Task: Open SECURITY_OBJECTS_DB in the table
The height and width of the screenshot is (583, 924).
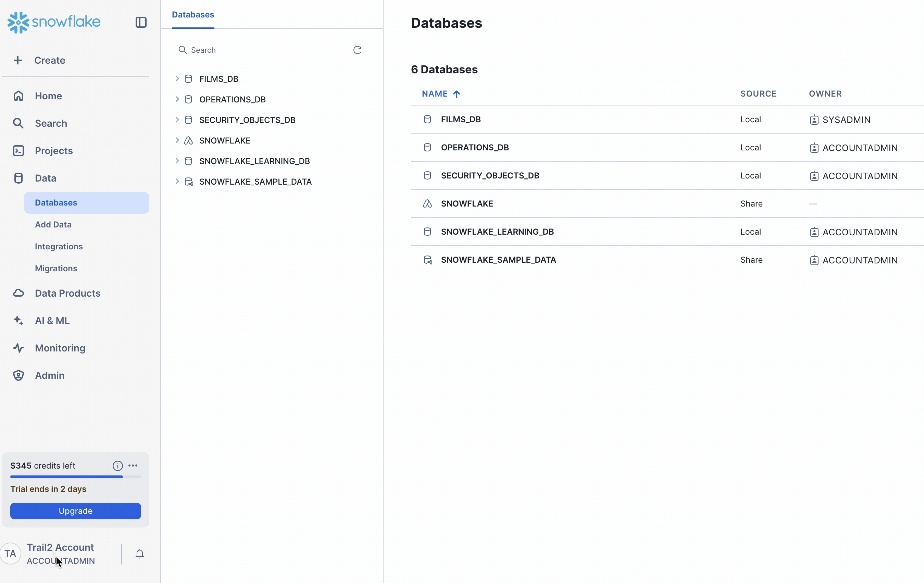Action: point(490,175)
